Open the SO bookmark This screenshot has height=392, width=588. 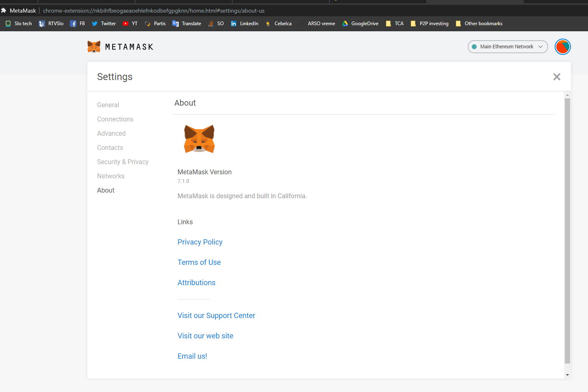(x=216, y=24)
